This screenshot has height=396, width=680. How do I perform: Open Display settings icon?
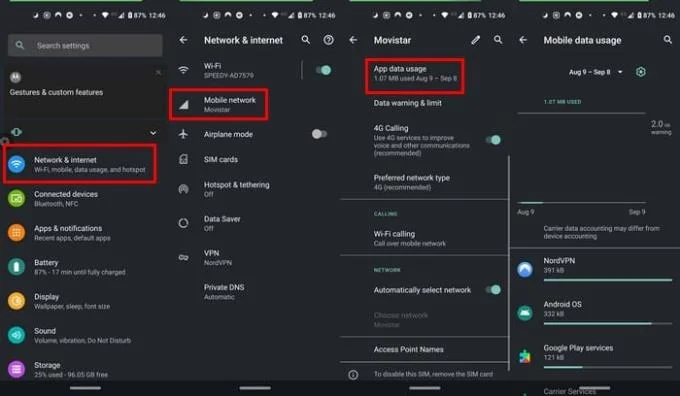tap(16, 301)
